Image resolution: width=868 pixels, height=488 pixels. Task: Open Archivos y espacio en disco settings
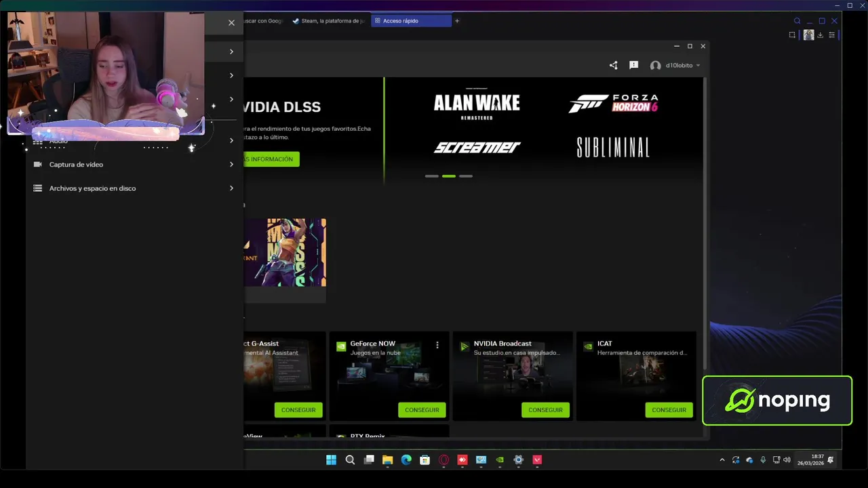tap(134, 188)
